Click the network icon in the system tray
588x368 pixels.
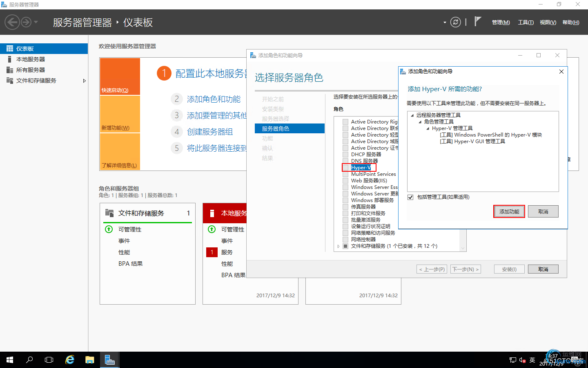click(513, 360)
